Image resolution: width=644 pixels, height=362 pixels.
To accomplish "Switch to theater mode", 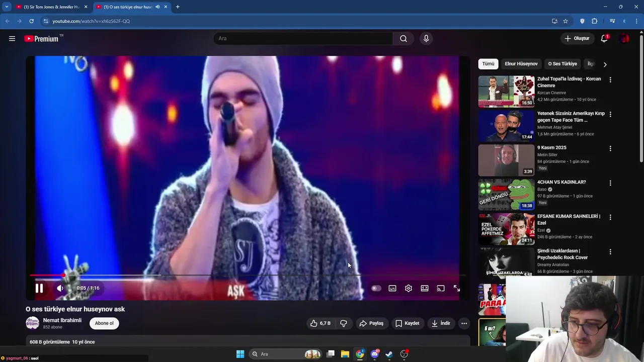I will 425,288.
